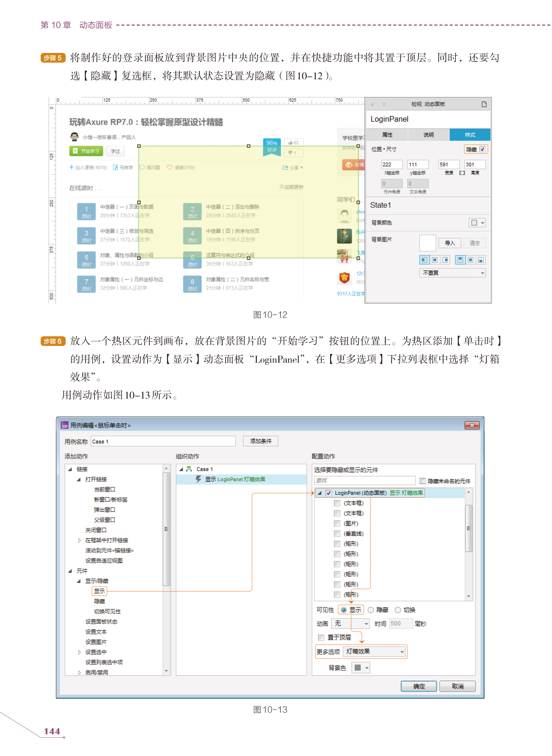Viewport: 552px width, 756px height.
Task: Switch to the 属性 tab
Action: click(387, 135)
